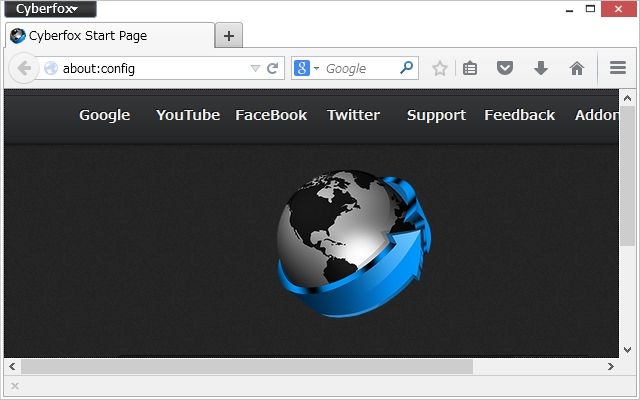Bookmark this page with star icon

coord(440,68)
